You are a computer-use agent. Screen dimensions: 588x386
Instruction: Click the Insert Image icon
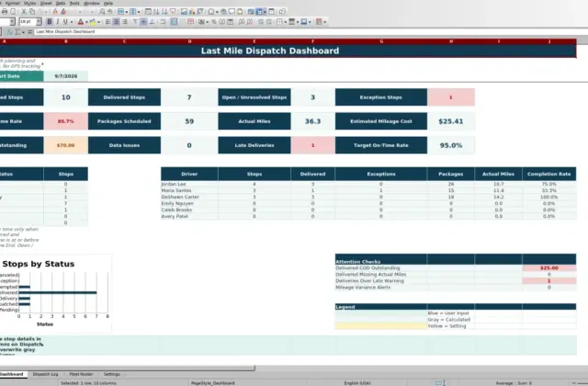tap(184, 12)
